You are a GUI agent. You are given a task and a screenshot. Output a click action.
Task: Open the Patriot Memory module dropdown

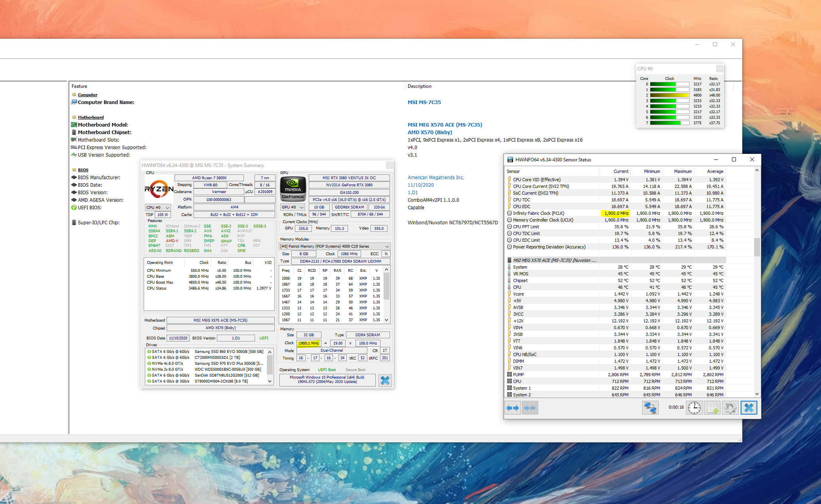coord(334,246)
